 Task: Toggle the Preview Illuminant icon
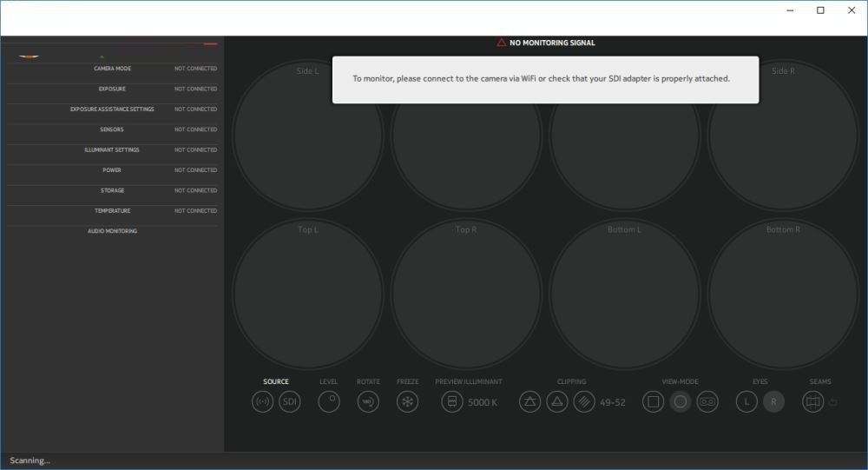click(451, 402)
